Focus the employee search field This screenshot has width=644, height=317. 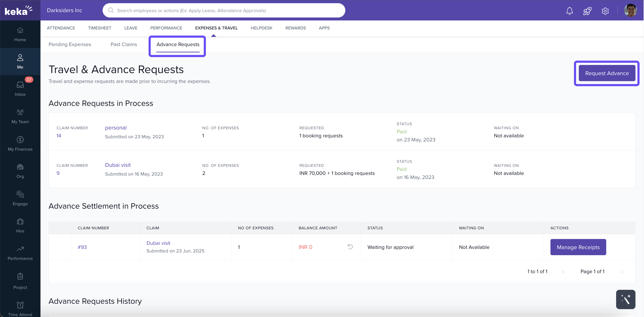[x=224, y=11]
